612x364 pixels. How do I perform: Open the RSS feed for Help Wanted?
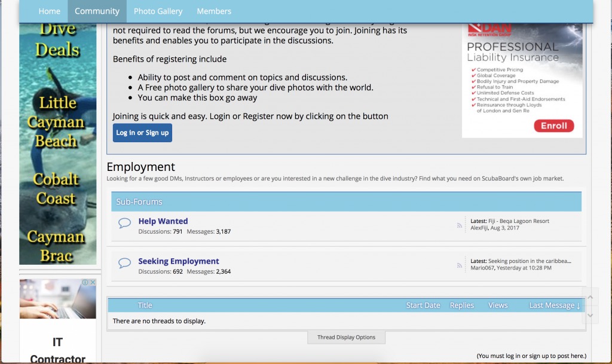point(460,225)
